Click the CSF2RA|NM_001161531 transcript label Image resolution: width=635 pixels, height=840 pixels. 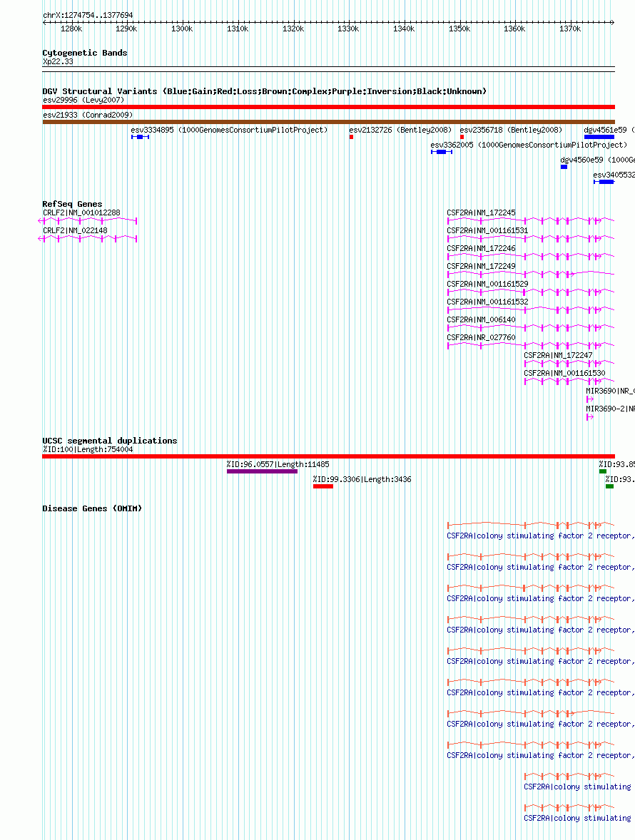487,230
